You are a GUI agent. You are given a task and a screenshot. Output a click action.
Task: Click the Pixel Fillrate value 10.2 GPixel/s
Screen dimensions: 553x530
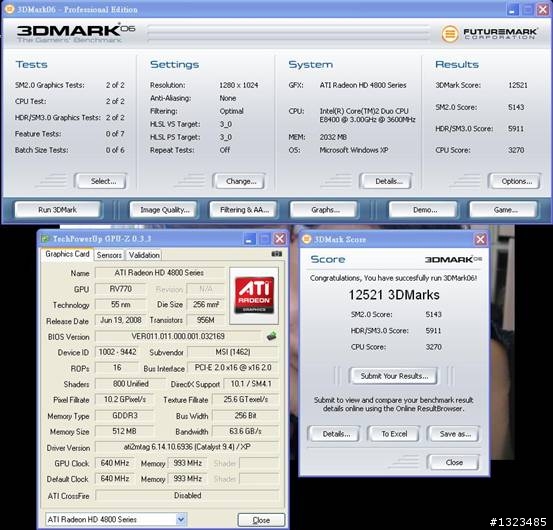[x=124, y=399]
